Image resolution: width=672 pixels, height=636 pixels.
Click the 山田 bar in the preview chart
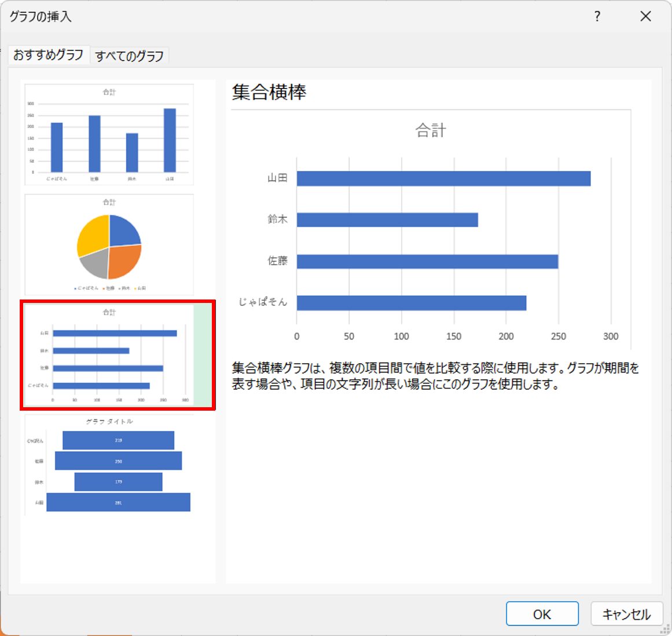coord(443,178)
